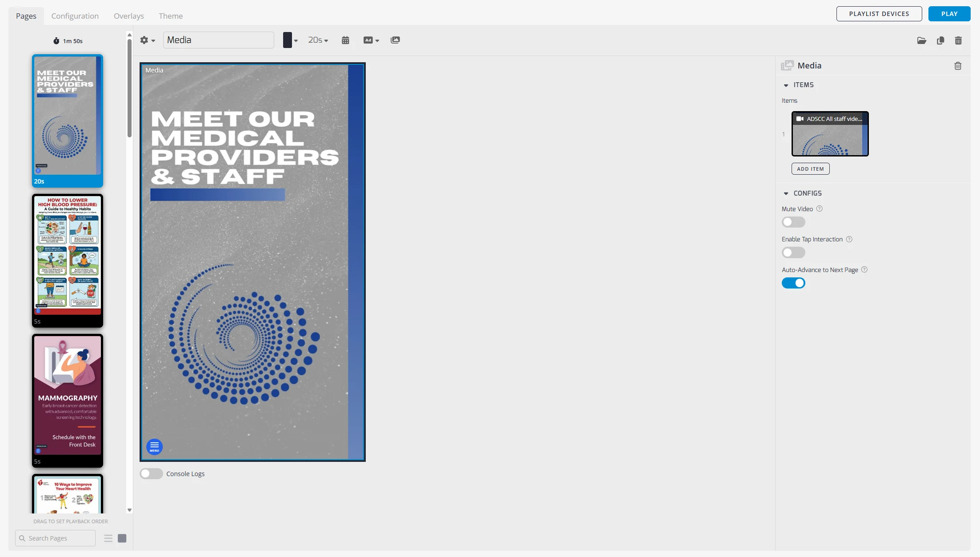
Task: Open the page settings gear menu
Action: coord(147,40)
